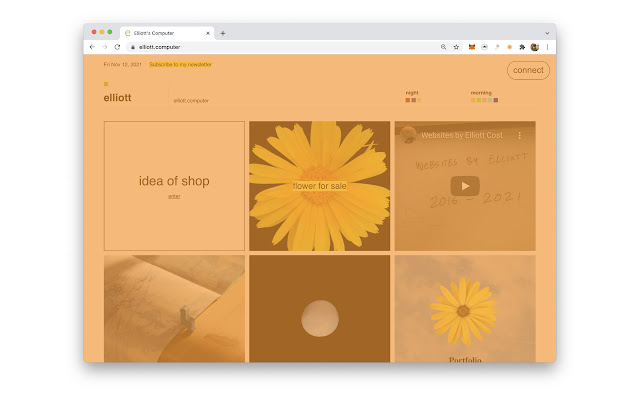Click the orange dot extension icon
The width and height of the screenshot is (640, 400).
click(509, 47)
